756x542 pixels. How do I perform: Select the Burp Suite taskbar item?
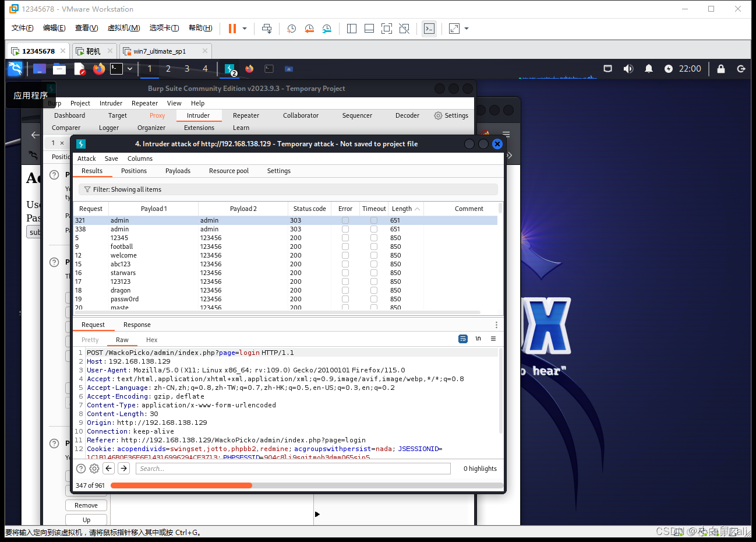tap(230, 69)
